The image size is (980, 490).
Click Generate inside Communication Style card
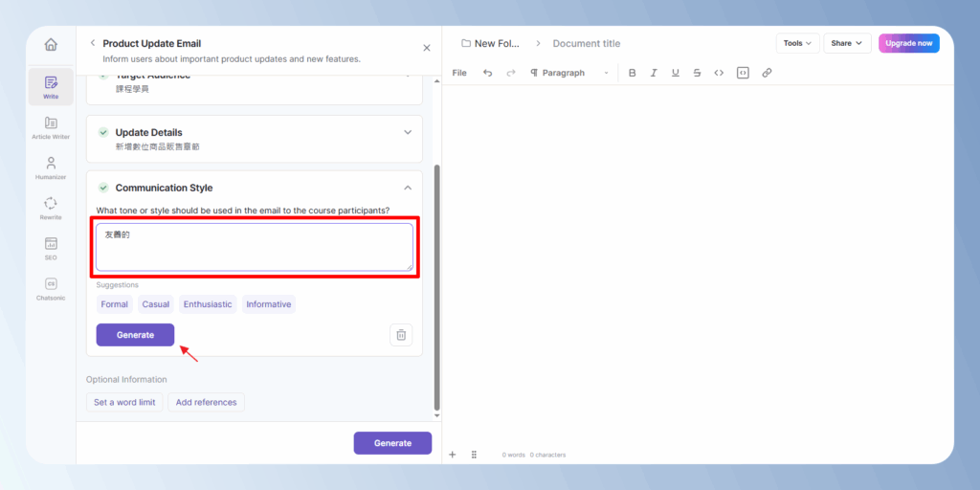(x=135, y=335)
